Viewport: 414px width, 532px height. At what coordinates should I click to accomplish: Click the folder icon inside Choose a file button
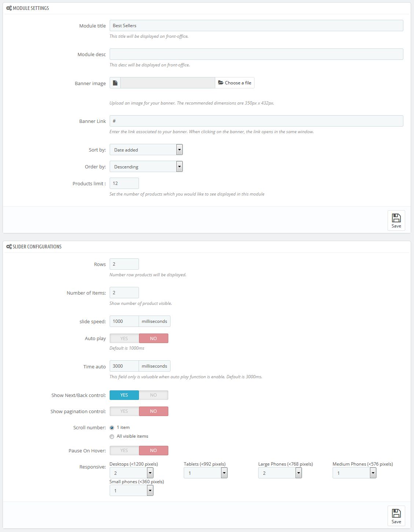click(221, 83)
